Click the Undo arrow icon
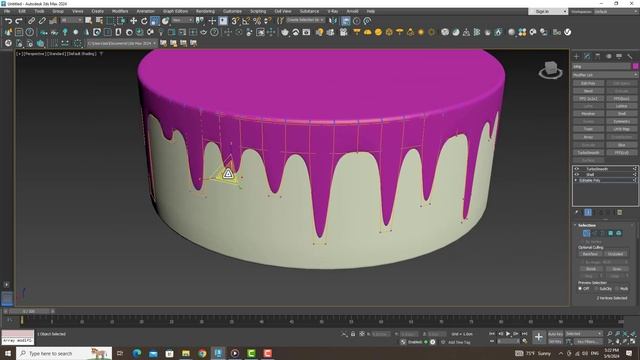The width and height of the screenshot is (640, 360). [8, 21]
